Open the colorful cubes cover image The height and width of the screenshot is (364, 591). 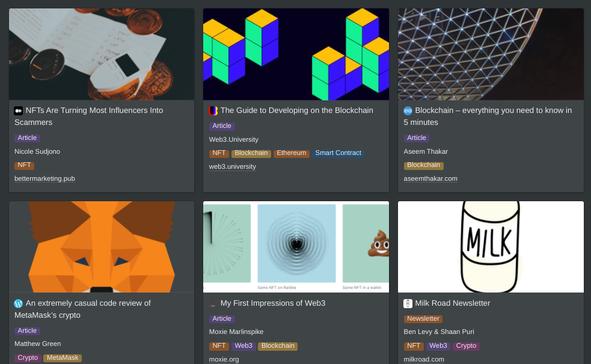point(296,54)
